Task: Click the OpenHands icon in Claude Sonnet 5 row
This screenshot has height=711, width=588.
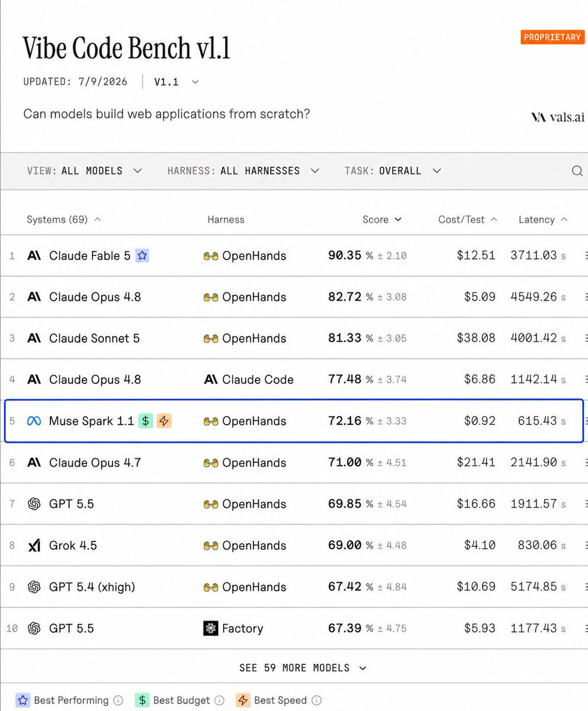Action: 211,338
